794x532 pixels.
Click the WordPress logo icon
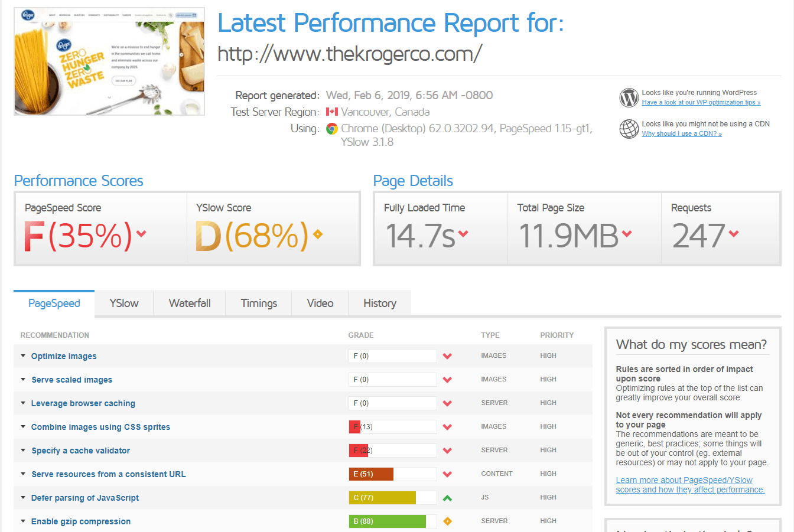[x=629, y=97]
